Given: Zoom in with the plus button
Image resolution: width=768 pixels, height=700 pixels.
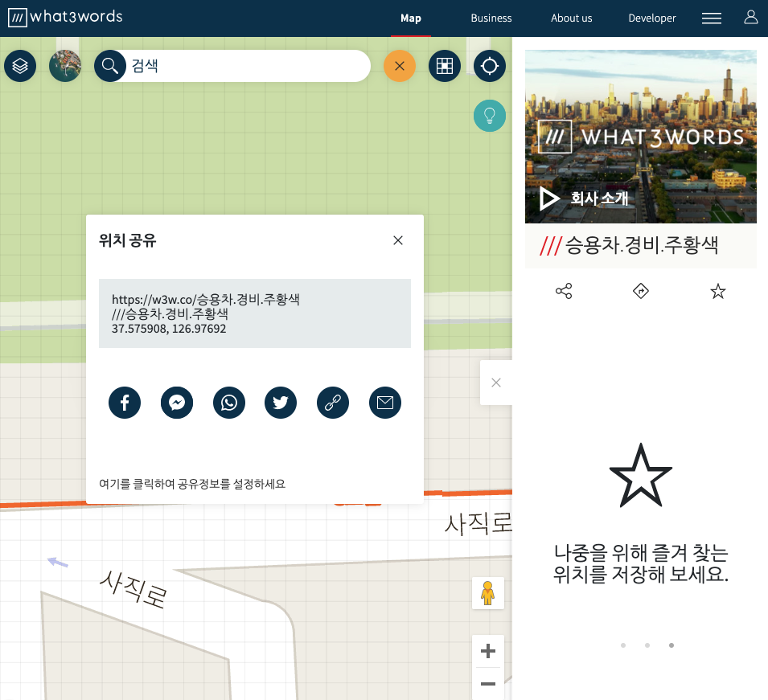Looking at the screenshot, I should tap(488, 651).
